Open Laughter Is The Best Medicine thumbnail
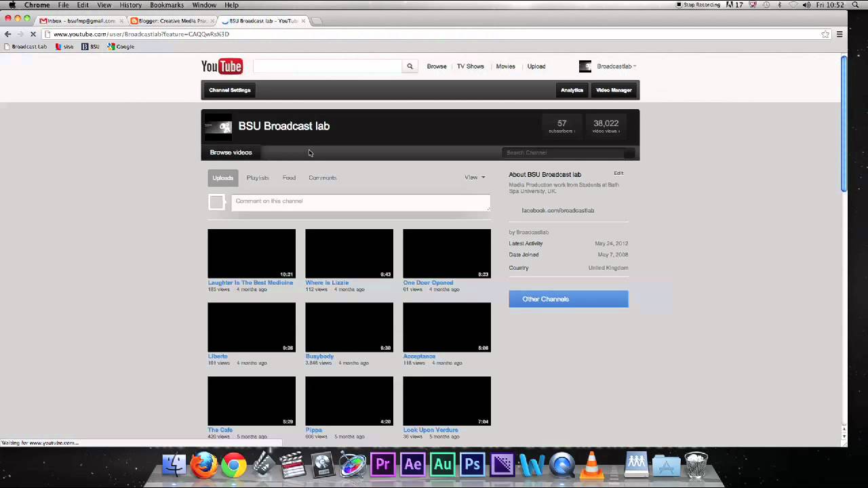 pyautogui.click(x=252, y=253)
